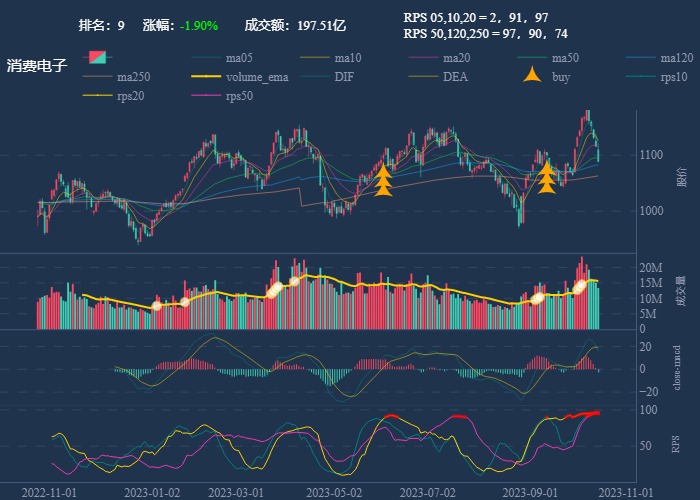Toggle the ma10 legend entry
This screenshot has width=700, height=500.
tap(330, 58)
